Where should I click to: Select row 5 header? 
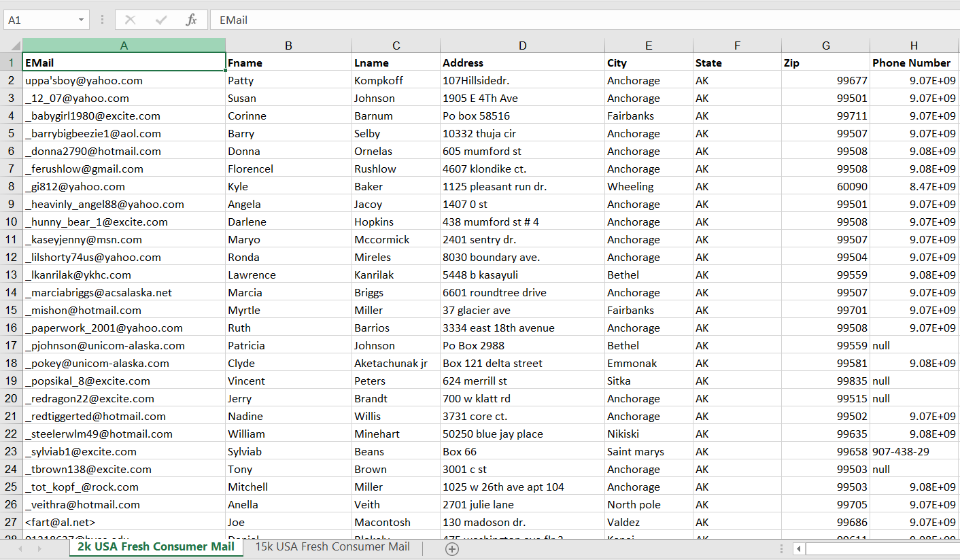[x=11, y=133]
